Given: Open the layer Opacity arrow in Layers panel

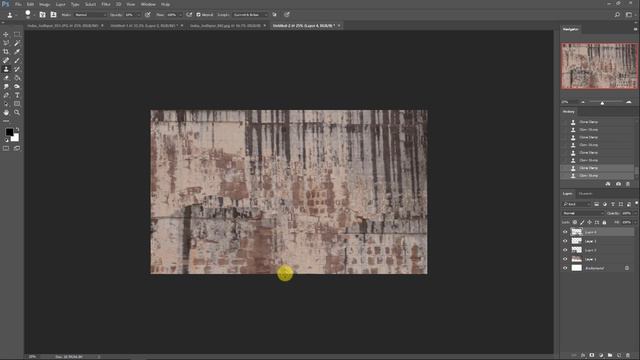Looking at the screenshot, I should click(x=635, y=213).
